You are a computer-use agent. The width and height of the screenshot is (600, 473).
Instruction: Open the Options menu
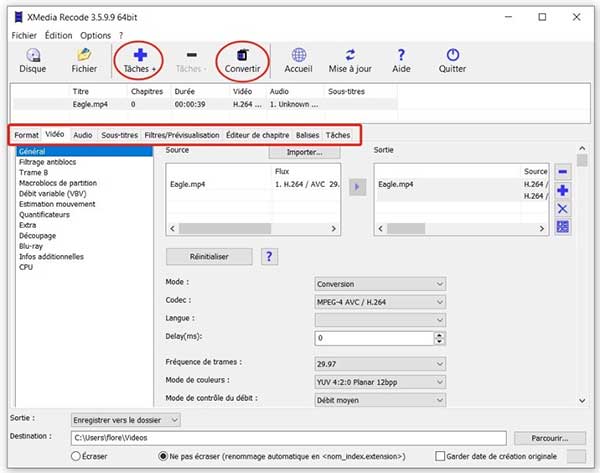[95, 36]
